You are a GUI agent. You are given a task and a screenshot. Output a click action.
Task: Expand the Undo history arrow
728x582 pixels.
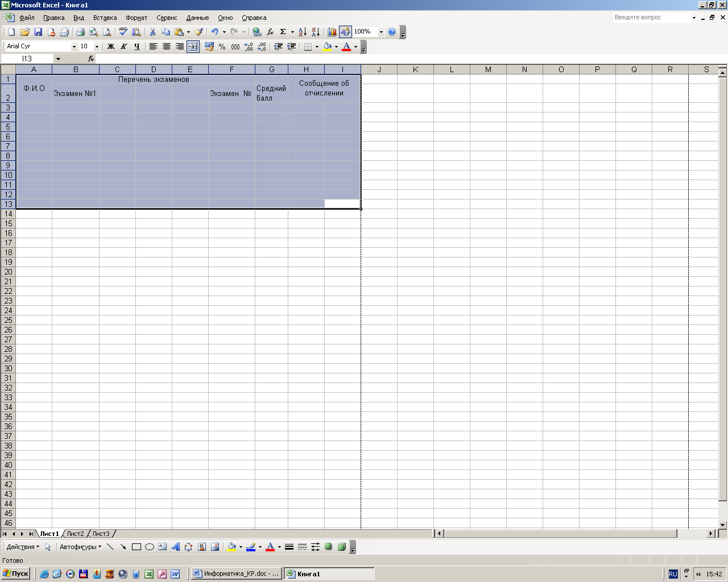tap(224, 32)
